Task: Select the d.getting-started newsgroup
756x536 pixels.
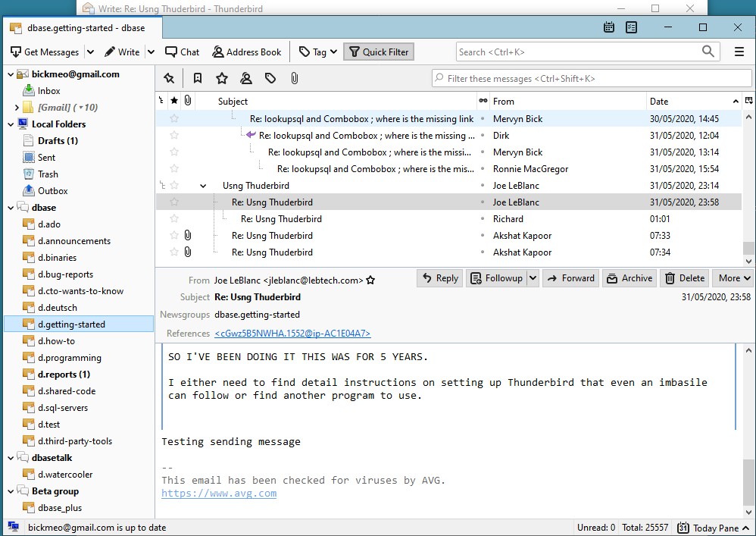Action: pos(71,324)
